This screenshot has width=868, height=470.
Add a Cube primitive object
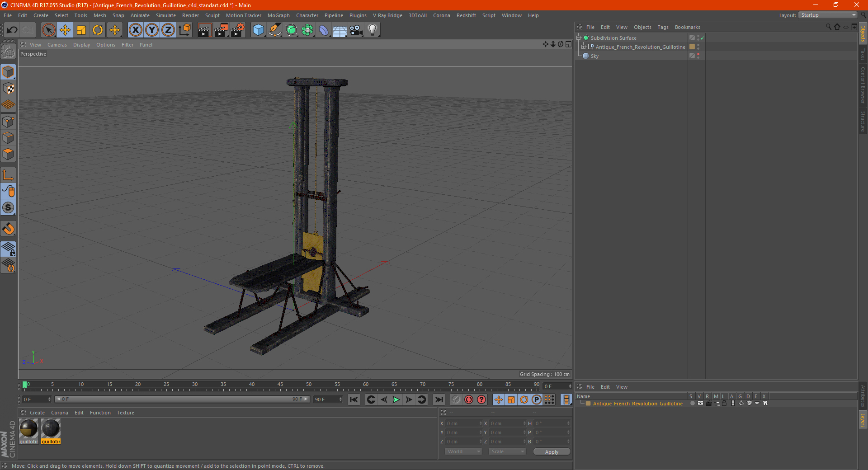point(258,30)
